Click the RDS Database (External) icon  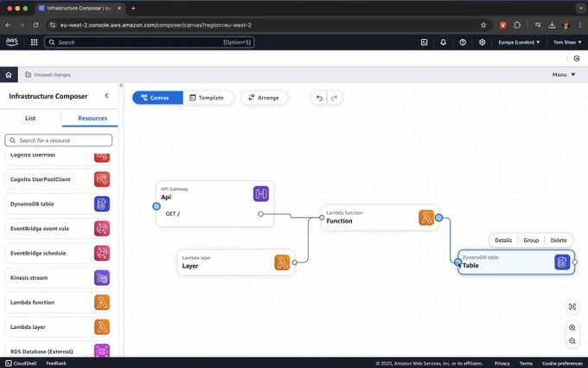tap(102, 351)
